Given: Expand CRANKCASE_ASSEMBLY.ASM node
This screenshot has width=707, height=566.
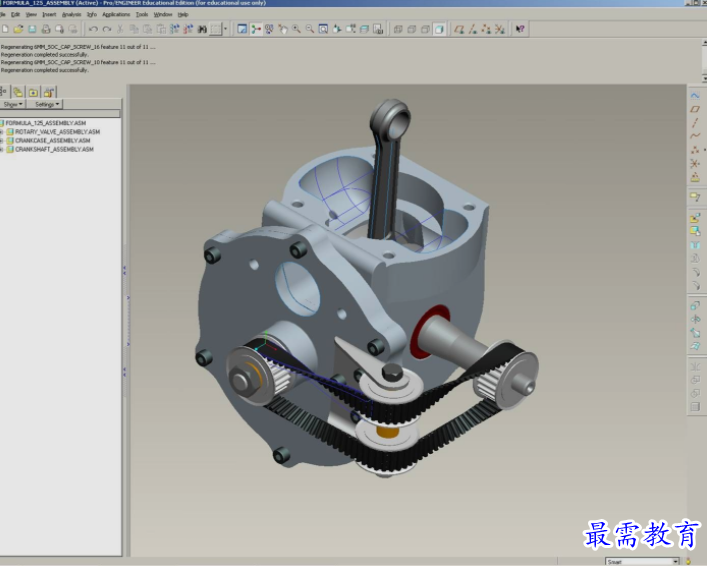Looking at the screenshot, I should tap(2, 140).
